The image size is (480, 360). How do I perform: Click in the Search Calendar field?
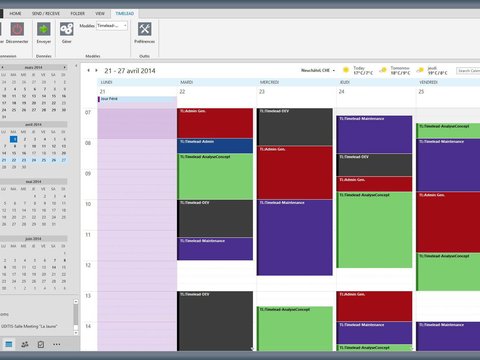468,71
